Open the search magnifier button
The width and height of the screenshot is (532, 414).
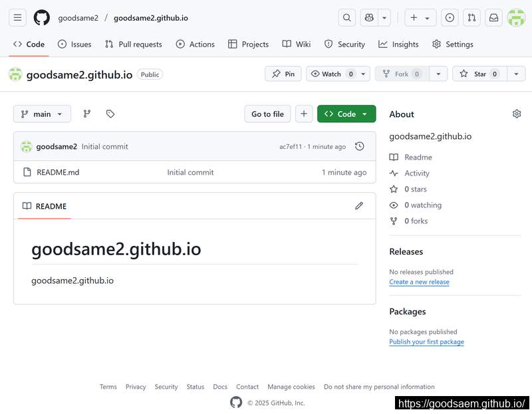click(x=346, y=18)
